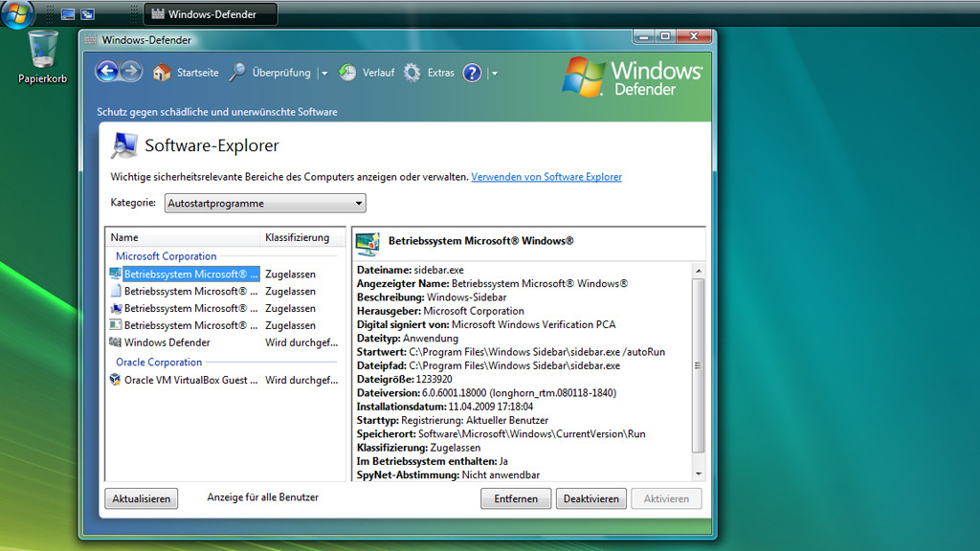Click the Windows-Defender taskbar button
Image resolution: width=980 pixels, height=551 pixels.
click(x=212, y=13)
